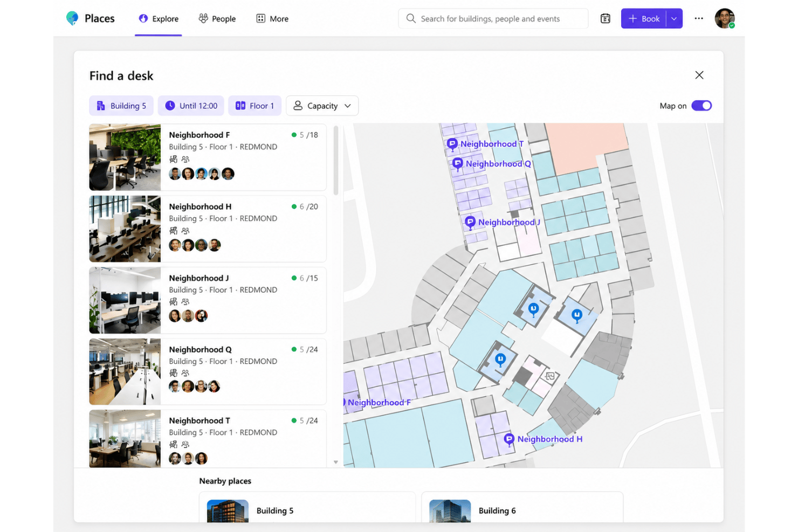Open the Neighborhood T photo thumbnail
The height and width of the screenshot is (532, 798).
click(125, 439)
